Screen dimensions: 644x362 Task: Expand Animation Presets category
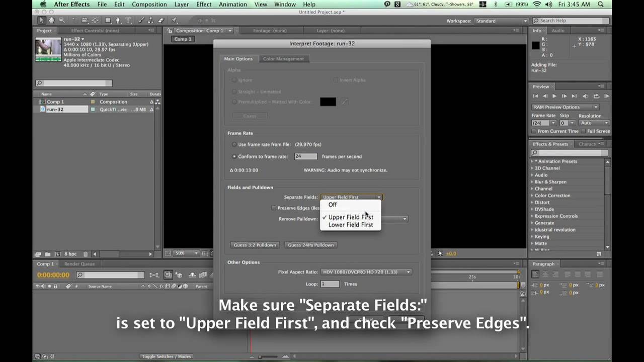[x=532, y=161]
